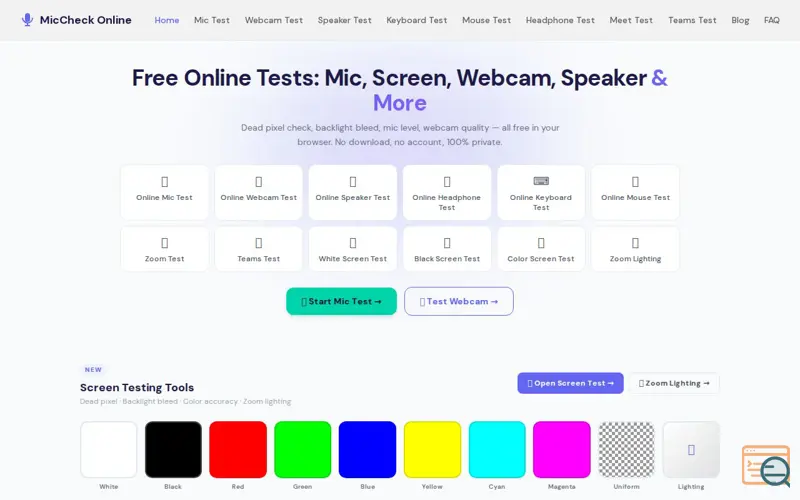Go to Meet Test in navigation

(x=631, y=20)
